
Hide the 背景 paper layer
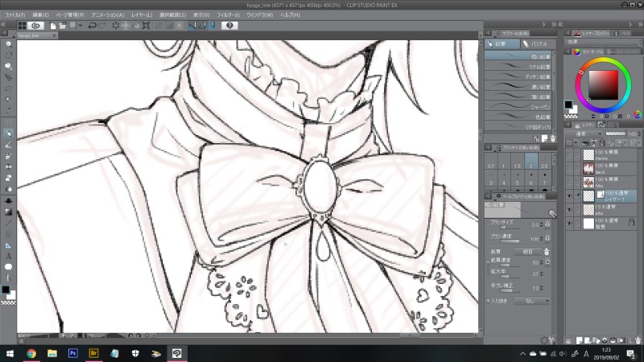click(569, 224)
